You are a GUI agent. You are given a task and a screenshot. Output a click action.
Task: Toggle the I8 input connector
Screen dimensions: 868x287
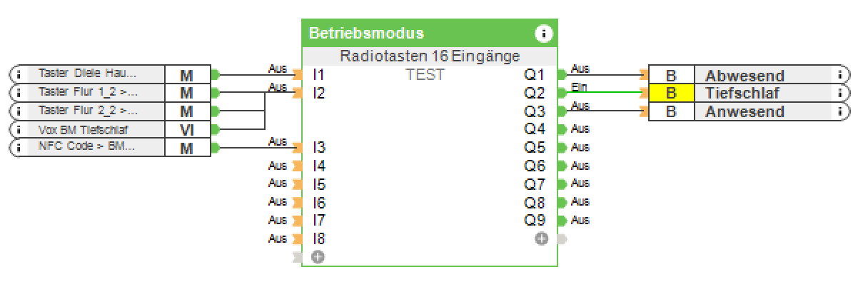coord(298,238)
